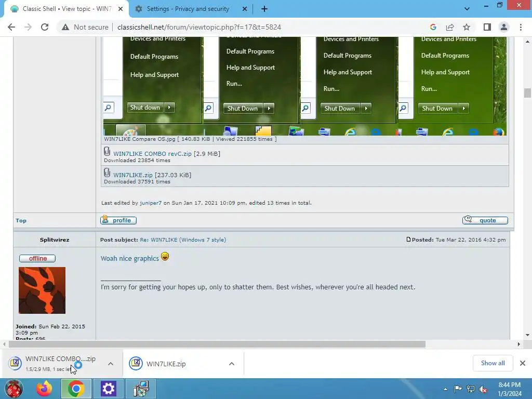
Task: Click the browser forward arrow
Action: tap(28, 27)
